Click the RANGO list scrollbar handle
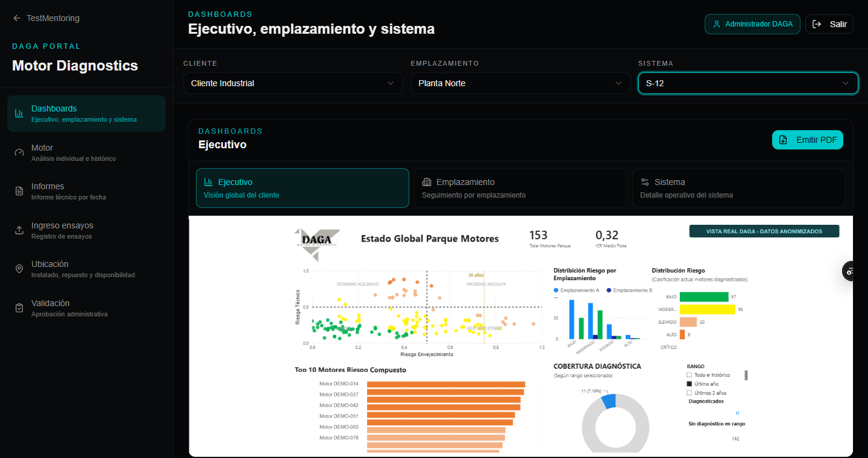 tap(746, 375)
